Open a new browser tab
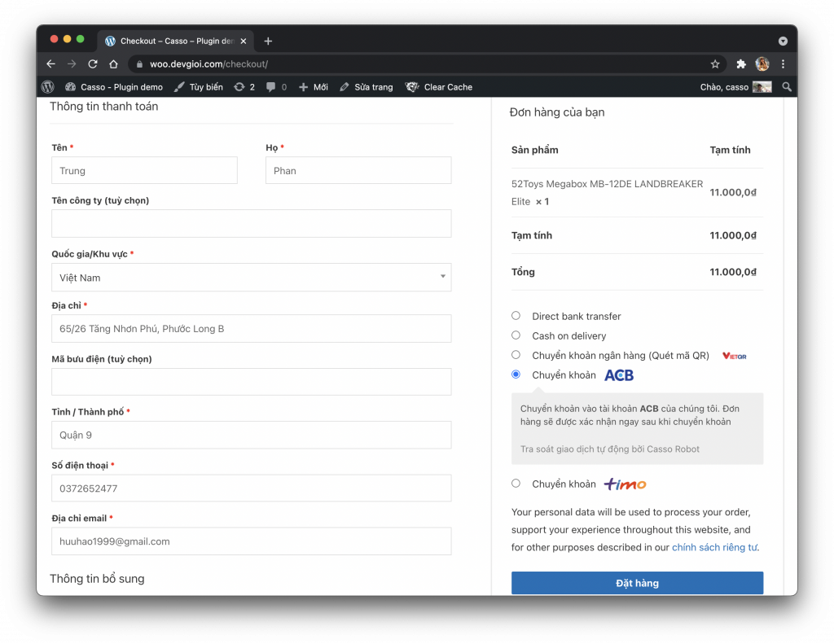Viewport: 834px width, 644px height. click(268, 41)
